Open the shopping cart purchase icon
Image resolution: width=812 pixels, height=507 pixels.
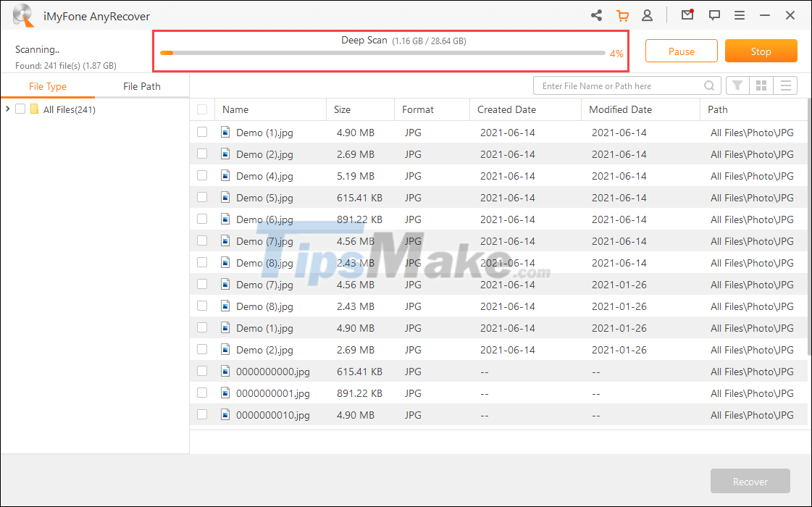tap(623, 14)
